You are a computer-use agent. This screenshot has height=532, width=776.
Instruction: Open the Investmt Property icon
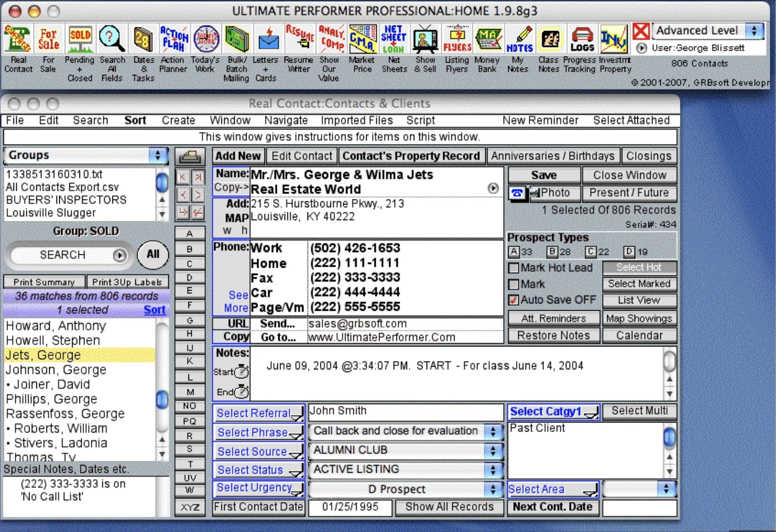coord(614,39)
